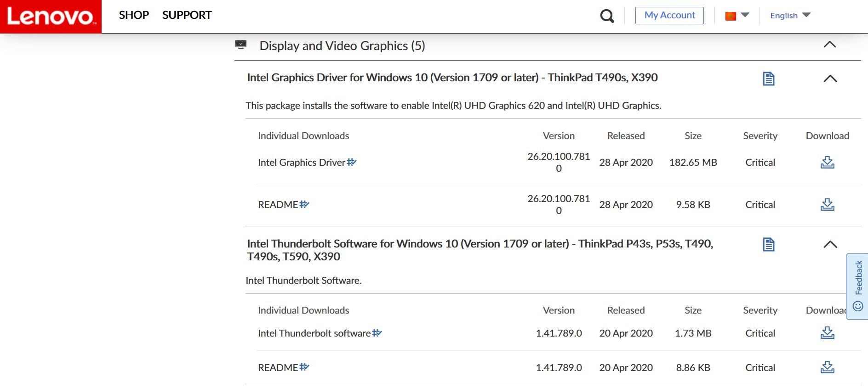868x388 pixels.
Task: Open the English language dropdown
Action: pos(790,16)
